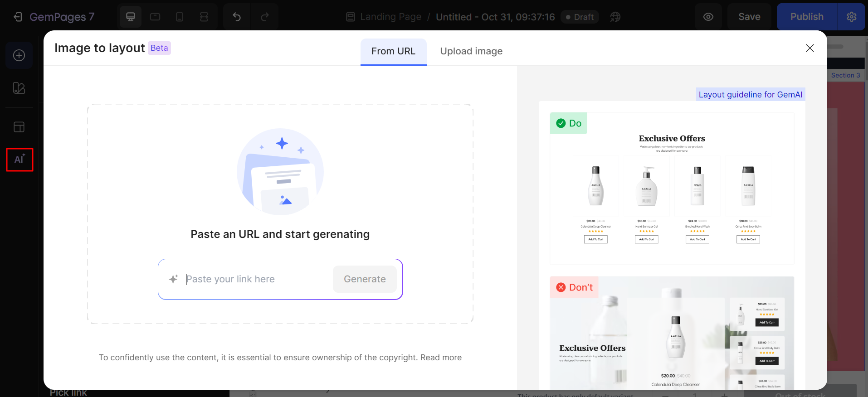Image resolution: width=868 pixels, height=397 pixels.
Task: Click the exit editor icon beside GemPages
Action: coord(18,17)
